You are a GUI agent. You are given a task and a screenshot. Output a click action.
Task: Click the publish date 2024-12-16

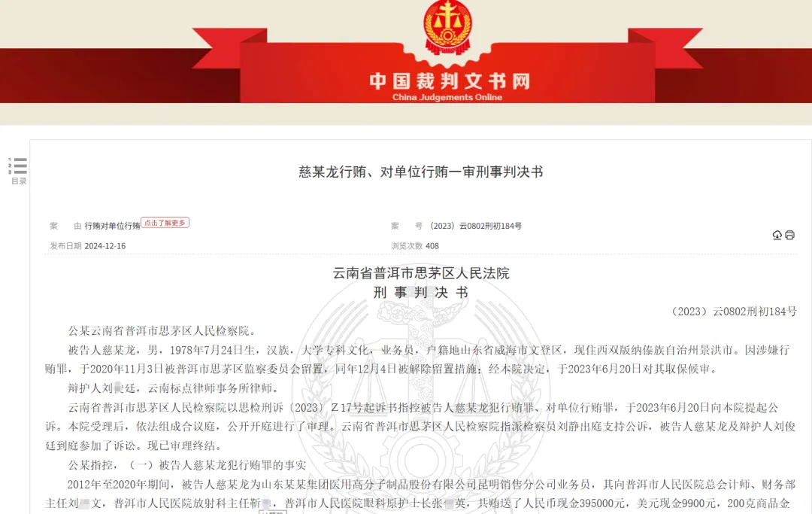coord(105,246)
